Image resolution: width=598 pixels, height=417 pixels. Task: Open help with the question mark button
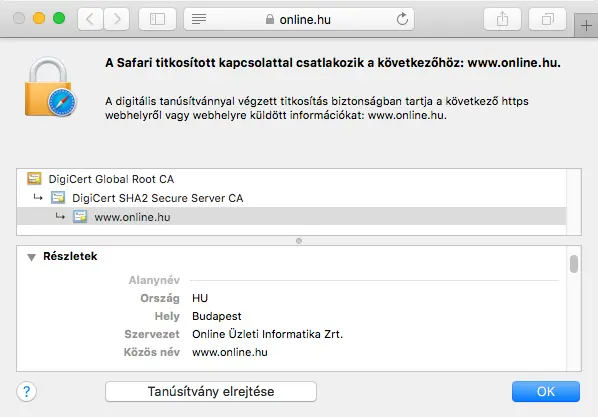pos(26,391)
